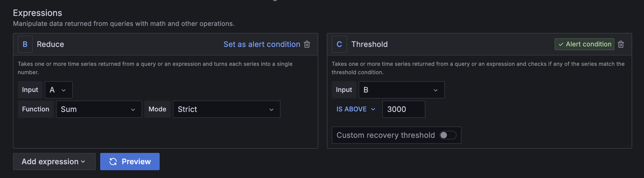The height and width of the screenshot is (178, 644).
Task: Open the Mode dropdown showing Strict
Action: (226, 109)
